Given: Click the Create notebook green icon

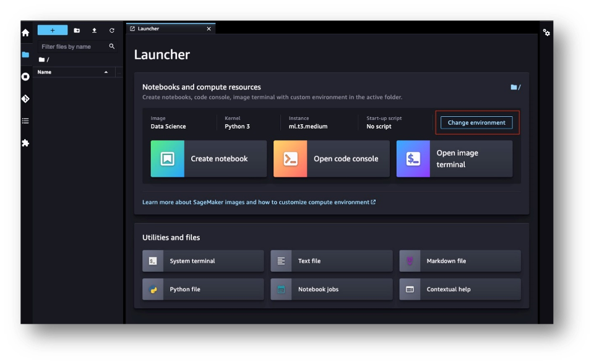Looking at the screenshot, I should pyautogui.click(x=168, y=159).
